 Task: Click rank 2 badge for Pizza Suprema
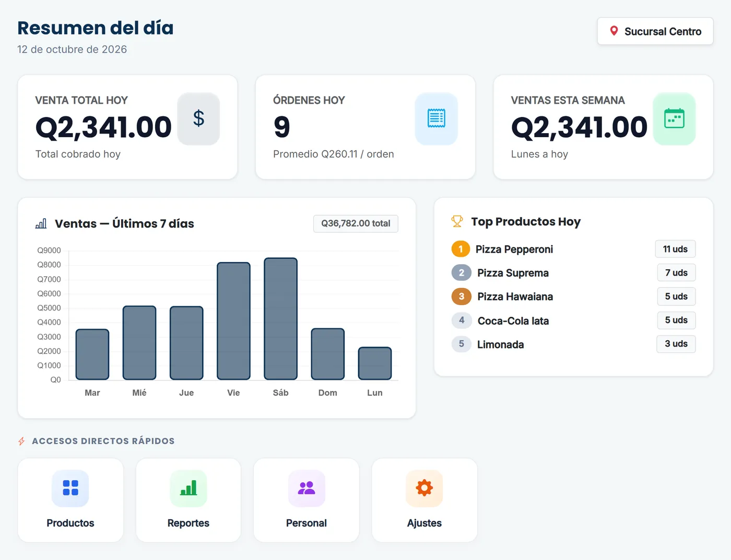pyautogui.click(x=462, y=272)
